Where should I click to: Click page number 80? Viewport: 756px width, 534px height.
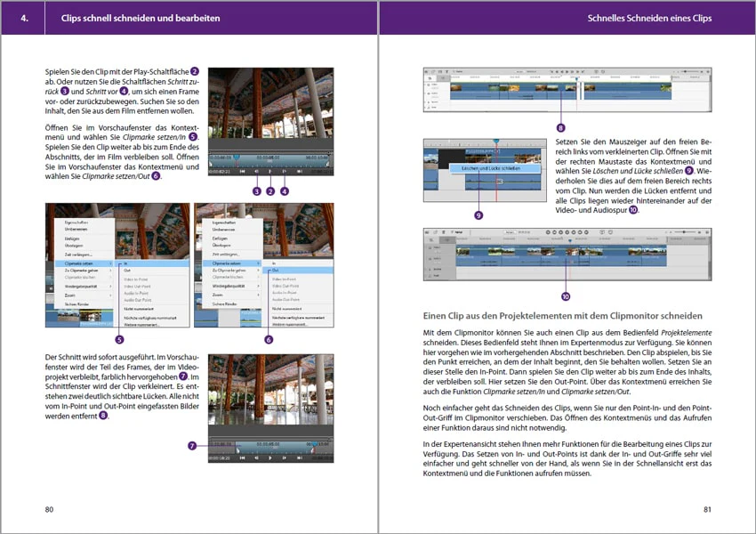49,509
